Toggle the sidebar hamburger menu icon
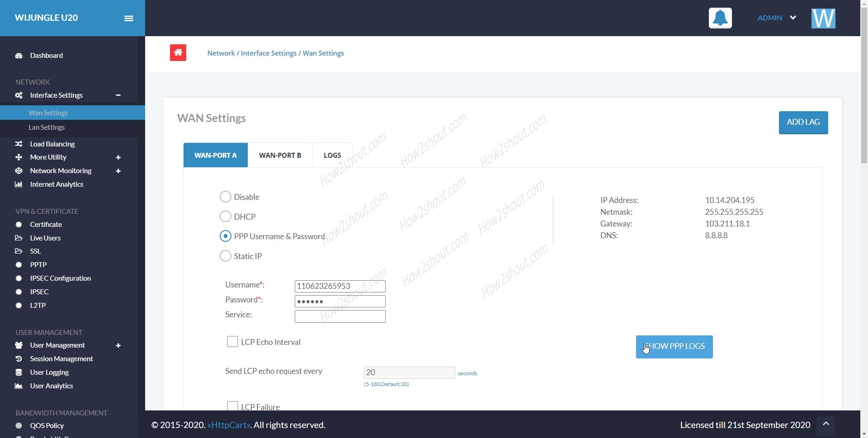Screen dimensions: 868x438 click(129, 18)
